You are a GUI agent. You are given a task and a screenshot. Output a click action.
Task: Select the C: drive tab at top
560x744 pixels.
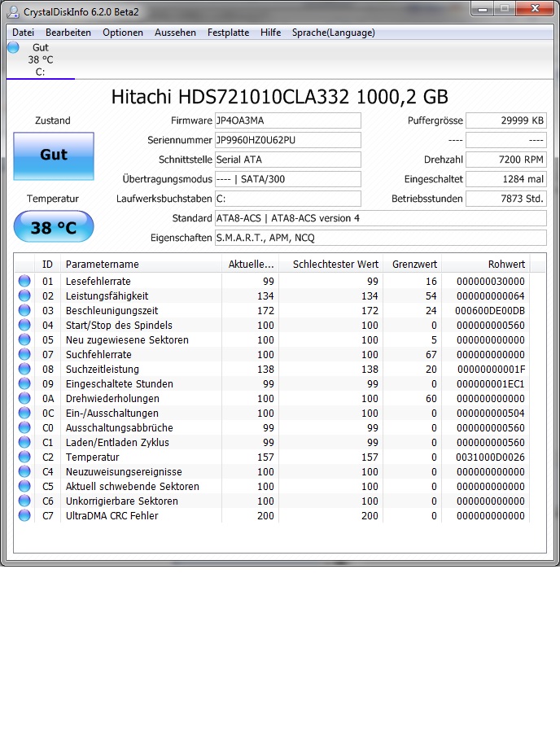[41, 59]
